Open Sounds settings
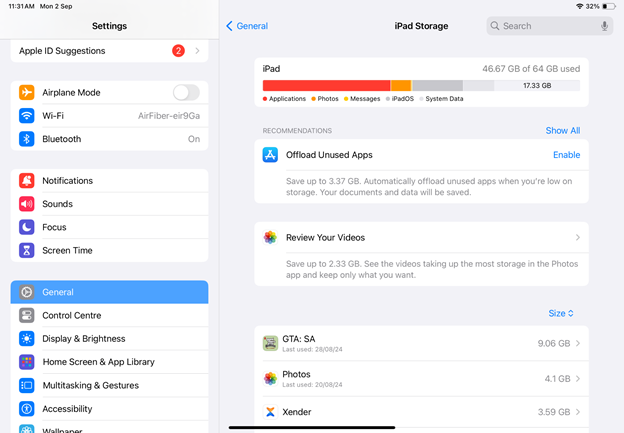The width and height of the screenshot is (624, 433). pyautogui.click(x=109, y=204)
